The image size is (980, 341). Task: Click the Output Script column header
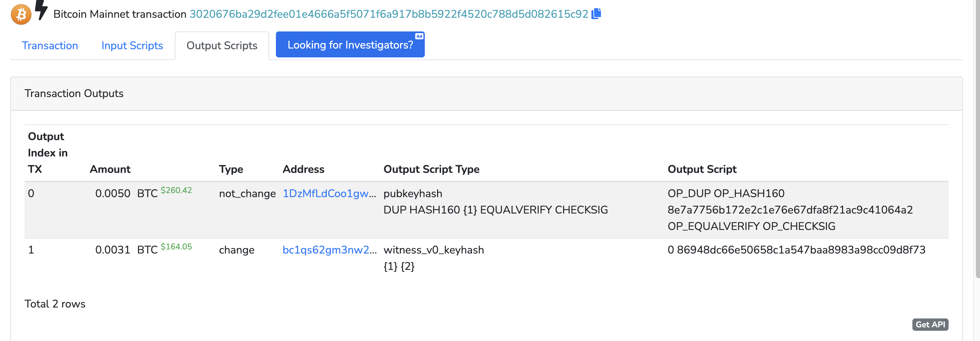click(x=702, y=169)
